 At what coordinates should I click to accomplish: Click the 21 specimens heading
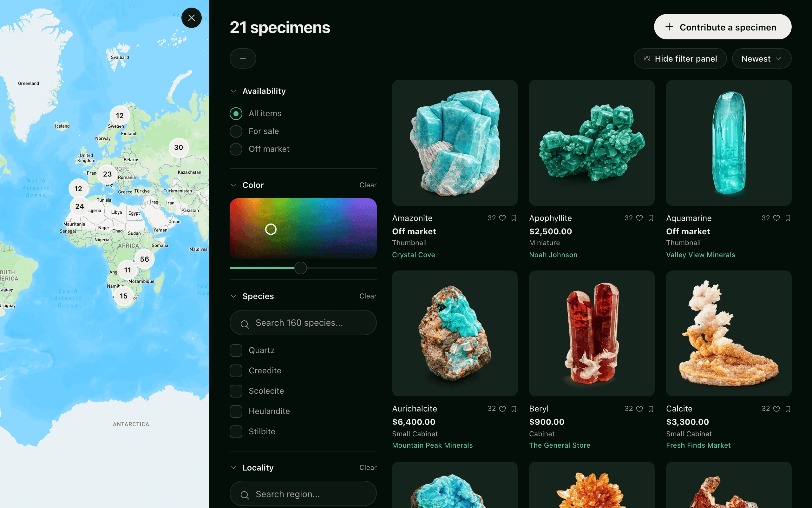point(280,27)
